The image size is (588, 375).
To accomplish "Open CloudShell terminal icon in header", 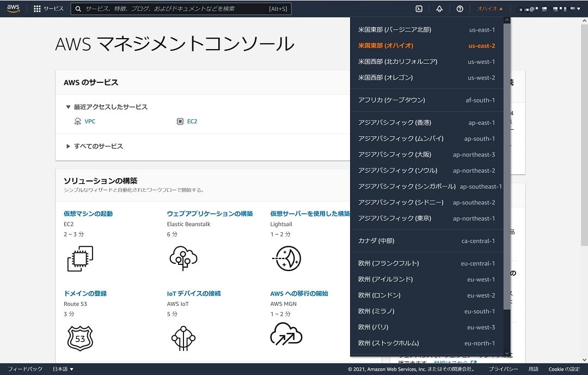I will pos(419,9).
